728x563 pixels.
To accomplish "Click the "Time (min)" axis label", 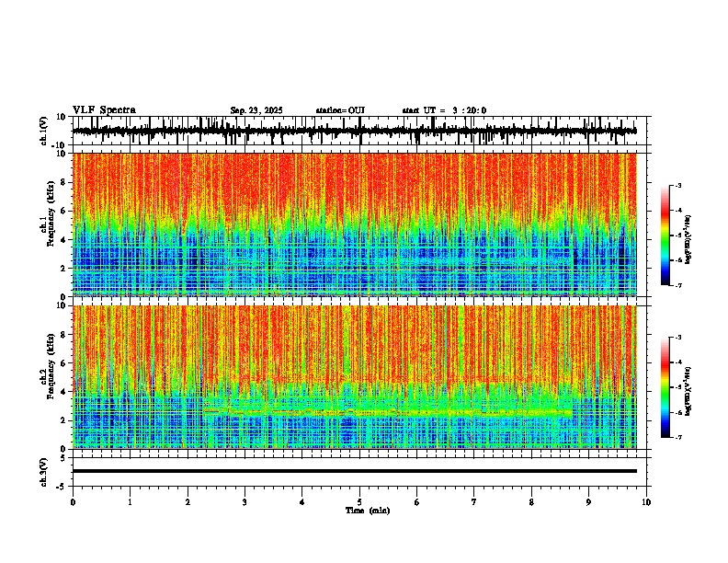I will [x=368, y=511].
